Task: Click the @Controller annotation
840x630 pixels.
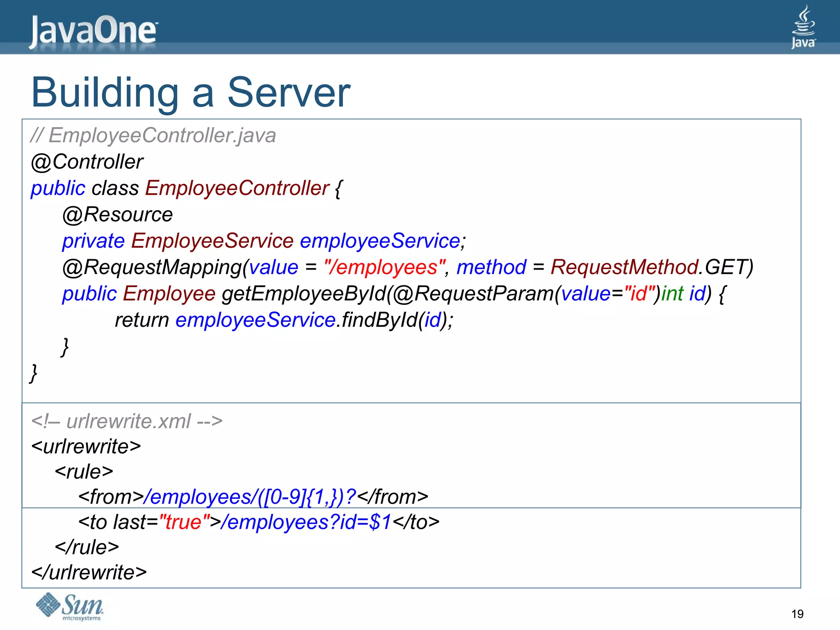Action: click(87, 162)
